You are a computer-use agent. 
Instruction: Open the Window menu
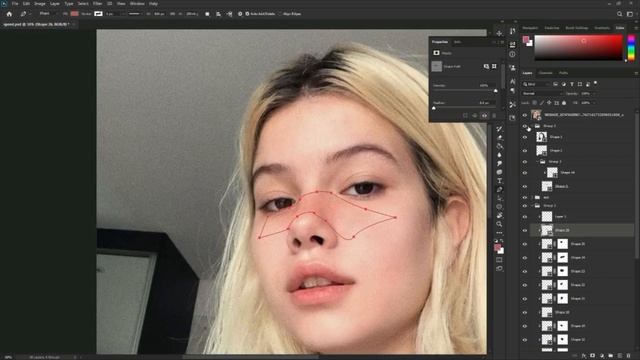(x=137, y=4)
